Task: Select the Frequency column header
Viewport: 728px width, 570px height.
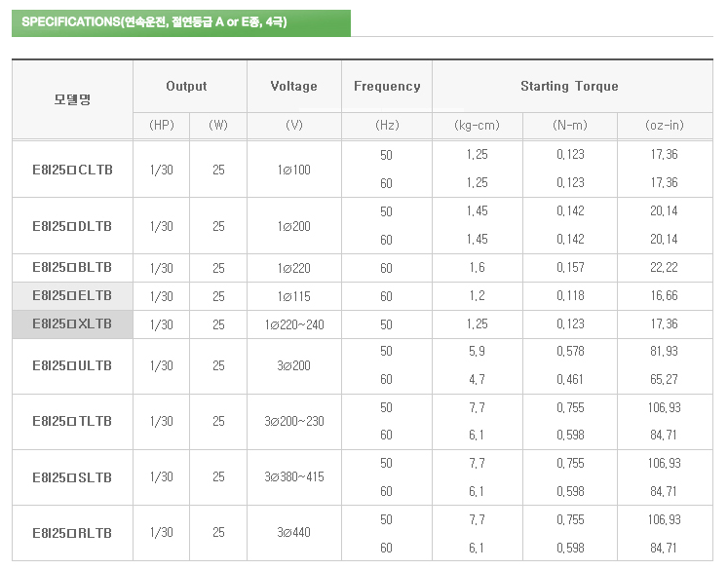Action: pyautogui.click(x=387, y=87)
